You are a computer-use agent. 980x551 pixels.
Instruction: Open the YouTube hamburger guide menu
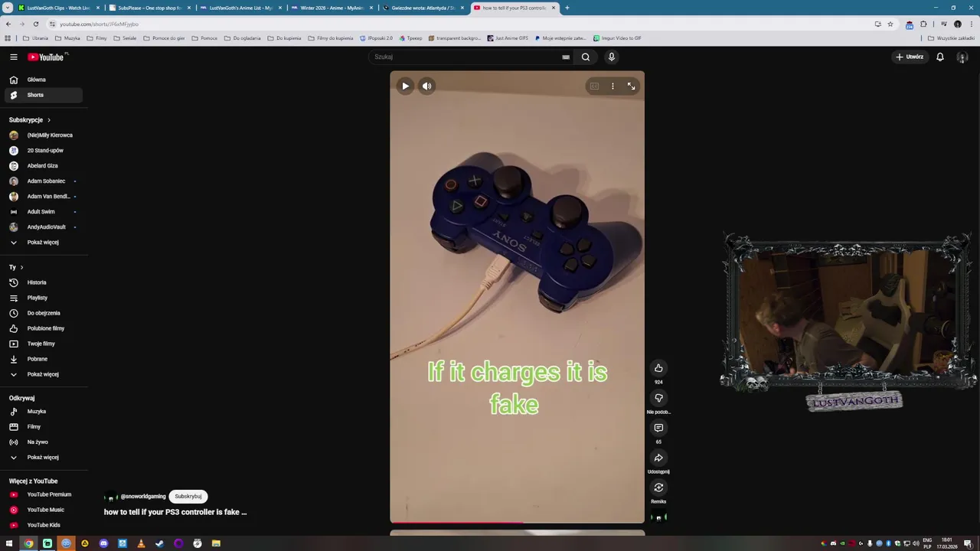pos(13,57)
